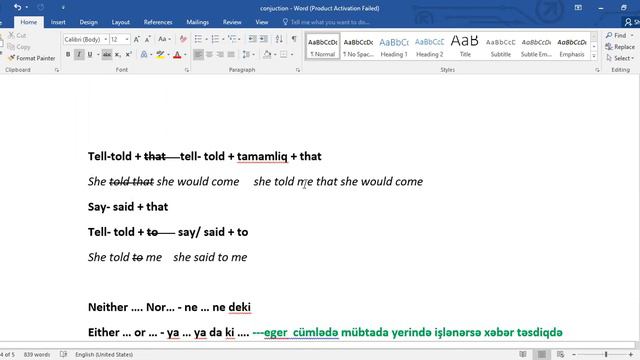Open the Select dropdown in Editing
Image resolution: width=640 pixels, height=360 pixels.
click(620, 58)
